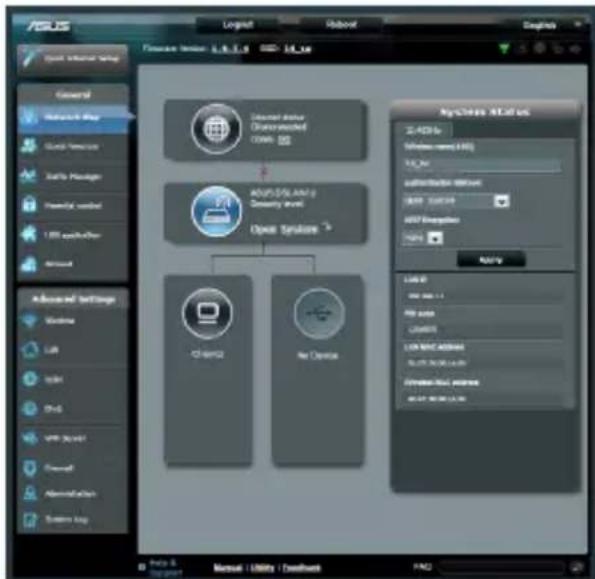The image size is (595, 579).
Task: Click the DDNS GO link
Action: point(284,140)
